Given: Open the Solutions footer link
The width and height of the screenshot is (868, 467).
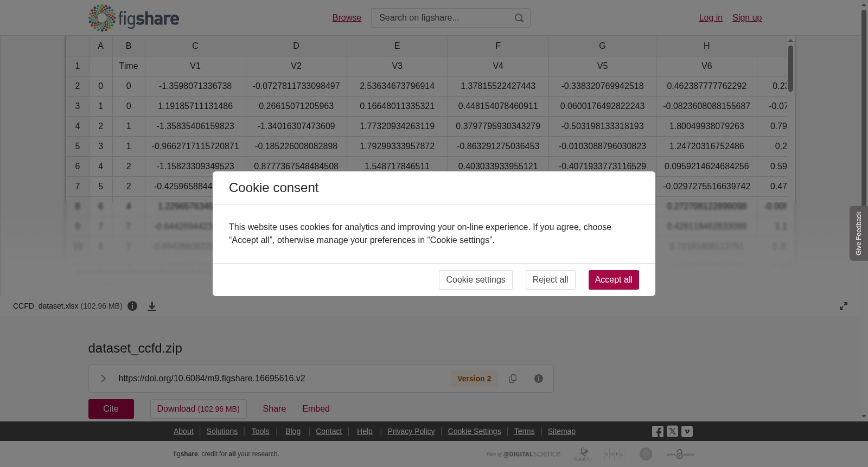Looking at the screenshot, I should point(222,431).
